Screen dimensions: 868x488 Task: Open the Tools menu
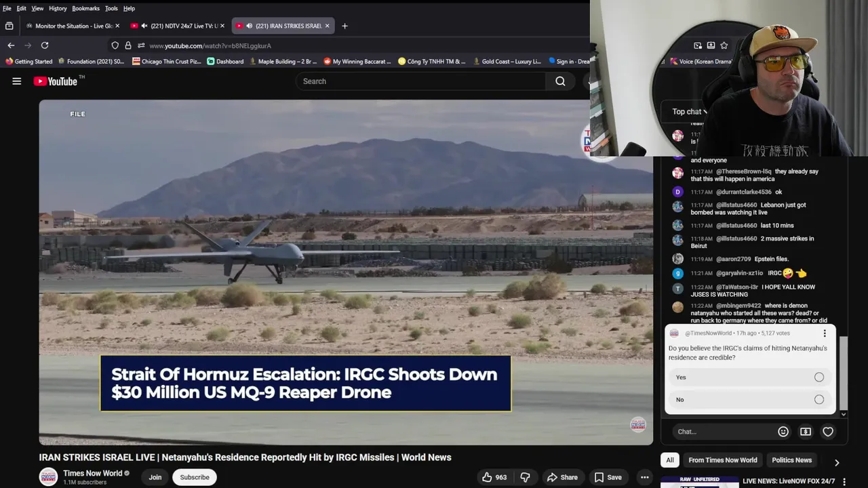coord(111,8)
